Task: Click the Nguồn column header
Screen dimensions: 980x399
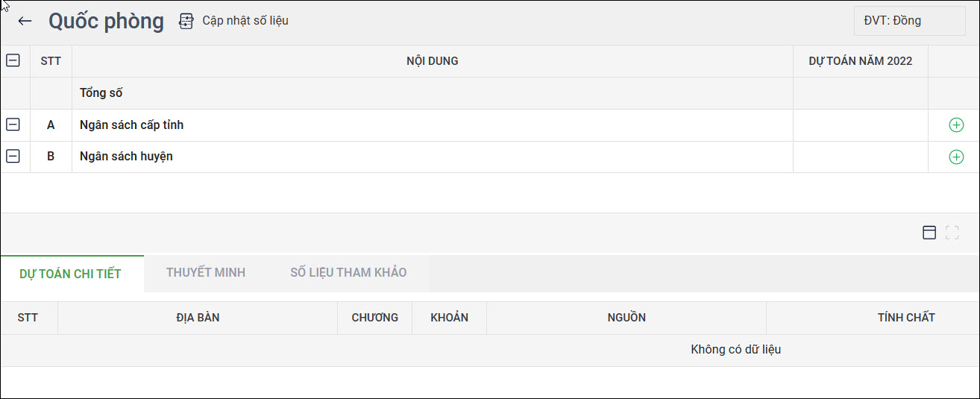Action: 626,318
